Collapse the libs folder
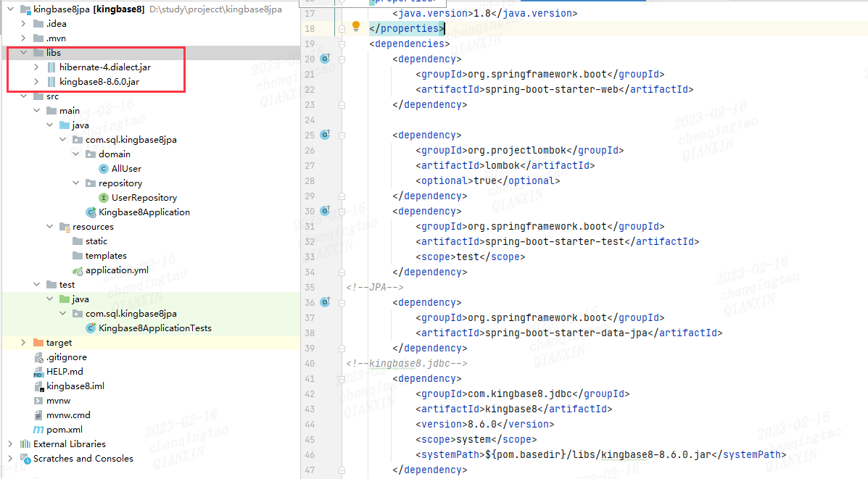This screenshot has height=479, width=868. click(23, 53)
